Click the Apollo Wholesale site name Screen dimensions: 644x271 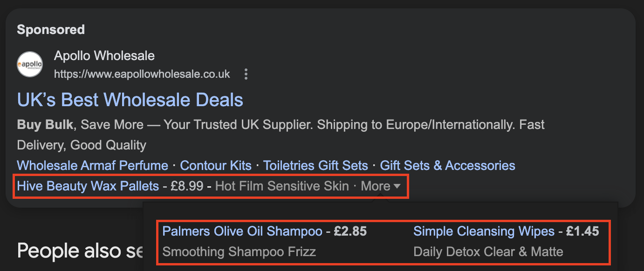(x=104, y=56)
